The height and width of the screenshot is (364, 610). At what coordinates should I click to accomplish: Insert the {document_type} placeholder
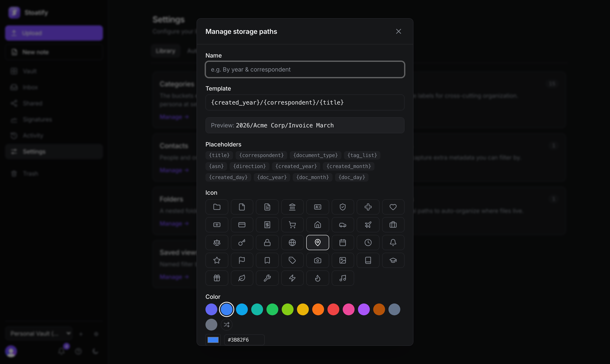(315, 155)
